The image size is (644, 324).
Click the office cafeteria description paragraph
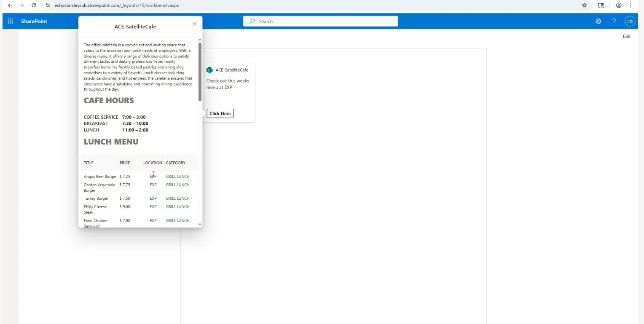tap(138, 67)
